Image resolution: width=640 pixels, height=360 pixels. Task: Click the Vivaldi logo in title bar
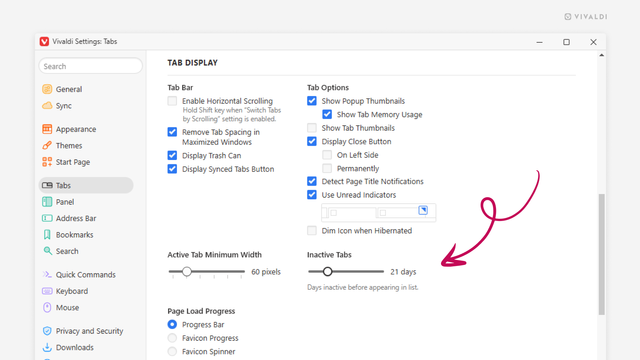coord(44,42)
